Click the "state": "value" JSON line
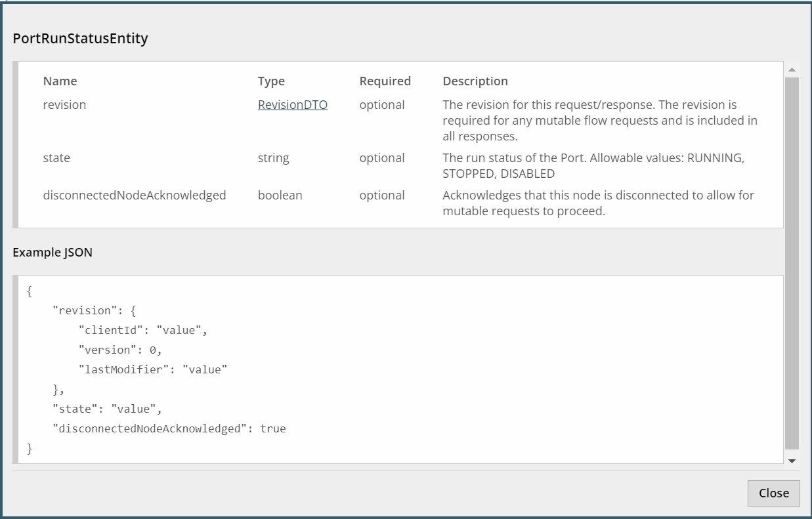 pyautogui.click(x=107, y=409)
